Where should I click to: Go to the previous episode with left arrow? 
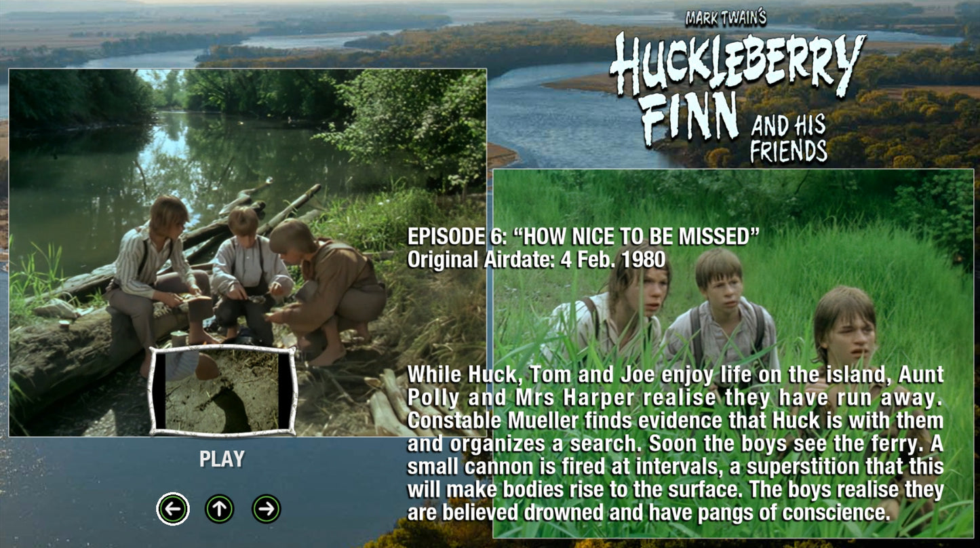[x=173, y=509]
